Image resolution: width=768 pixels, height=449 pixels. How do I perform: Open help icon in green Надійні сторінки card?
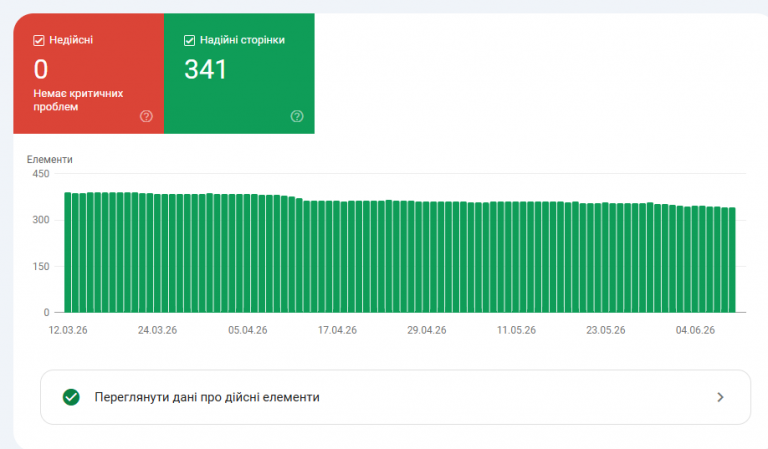pyautogui.click(x=297, y=116)
